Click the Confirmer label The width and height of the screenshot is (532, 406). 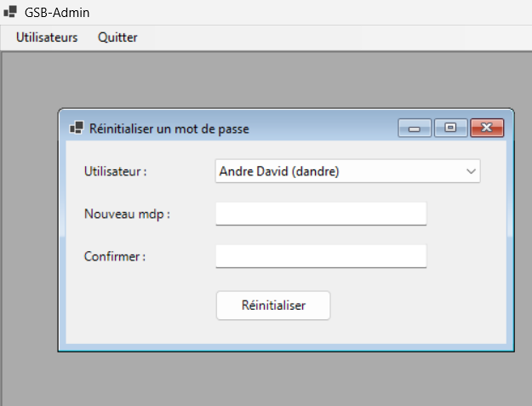click(115, 256)
